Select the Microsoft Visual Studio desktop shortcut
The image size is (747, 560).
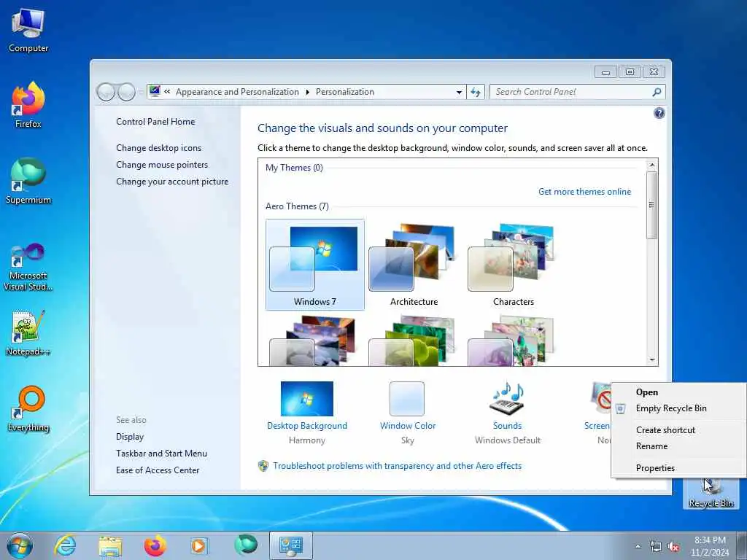pos(28,267)
